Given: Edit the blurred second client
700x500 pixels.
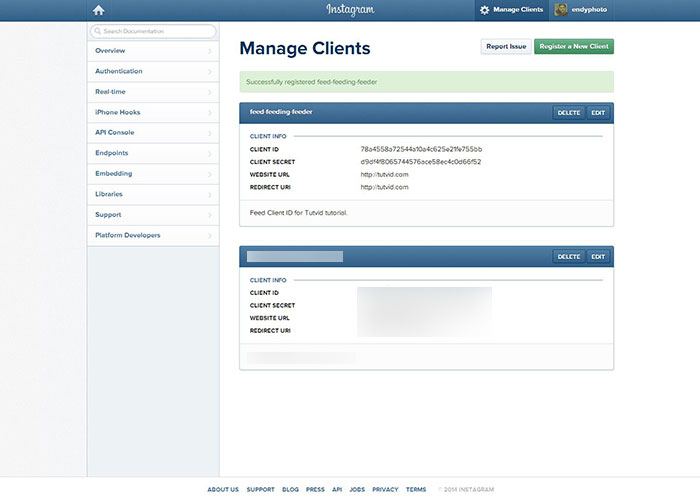Looking at the screenshot, I should pos(598,257).
